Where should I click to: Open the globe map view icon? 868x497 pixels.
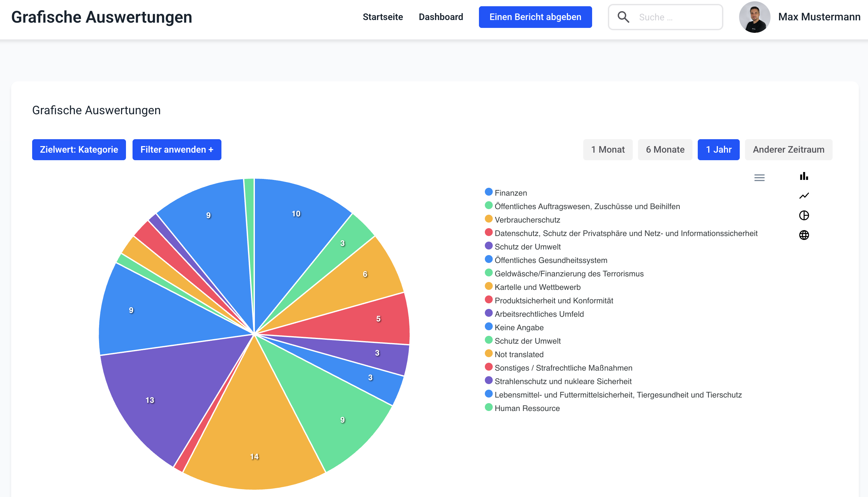click(803, 235)
